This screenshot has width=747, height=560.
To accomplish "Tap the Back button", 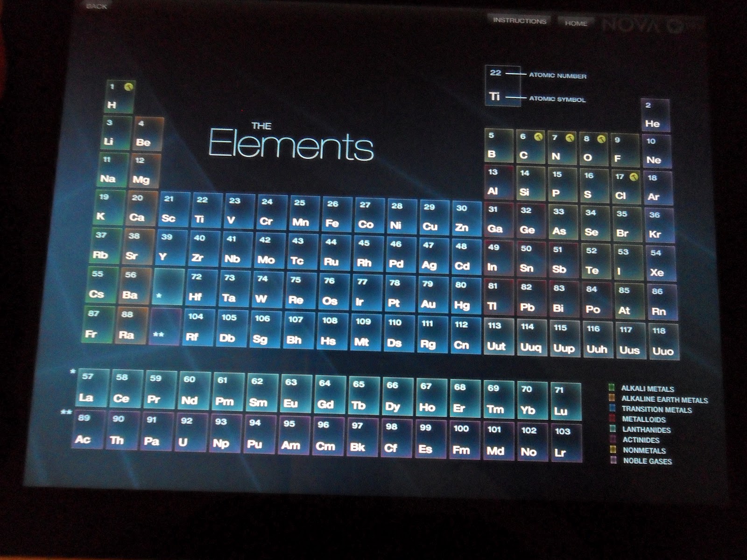I will (97, 6).
